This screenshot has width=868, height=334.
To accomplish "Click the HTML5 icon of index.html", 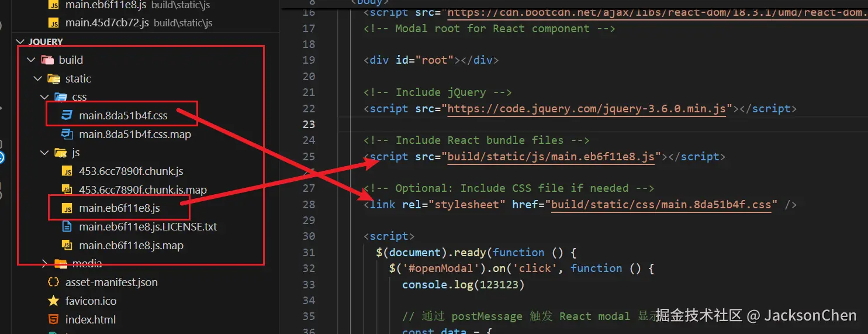I will [x=53, y=319].
